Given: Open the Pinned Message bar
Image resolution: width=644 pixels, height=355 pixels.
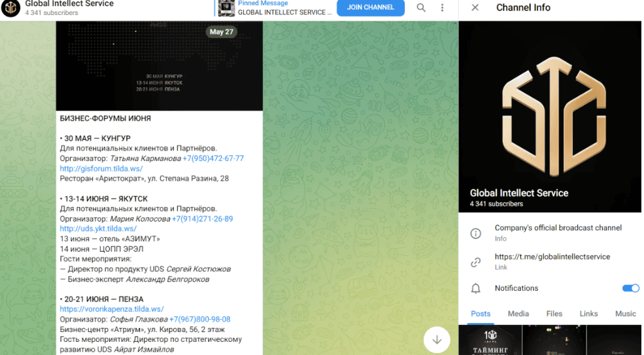Looking at the screenshot, I should (275, 8).
